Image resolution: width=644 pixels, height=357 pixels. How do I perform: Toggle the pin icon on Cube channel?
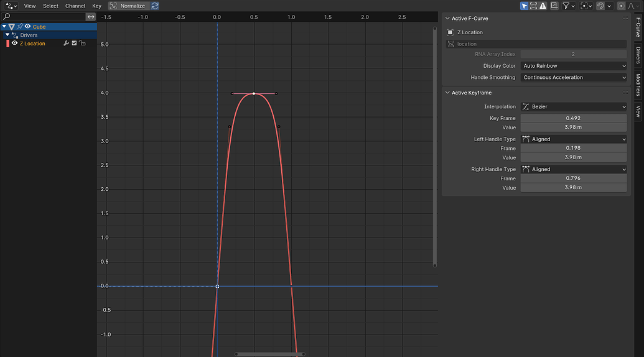pos(20,26)
